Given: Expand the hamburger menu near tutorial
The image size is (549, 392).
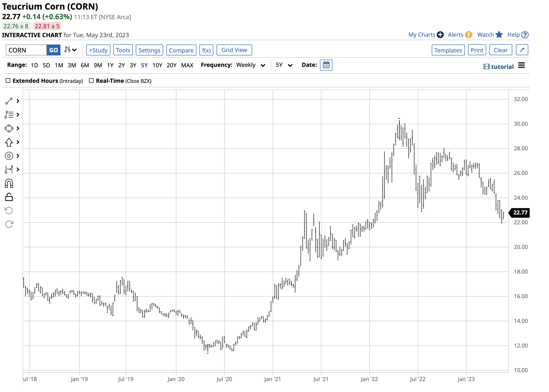Looking at the screenshot, I should 522,65.
